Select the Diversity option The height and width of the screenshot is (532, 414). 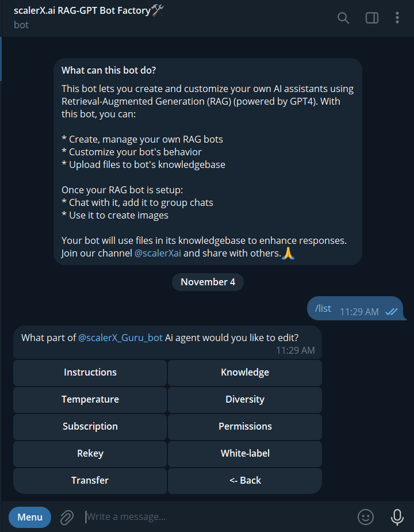coord(245,400)
